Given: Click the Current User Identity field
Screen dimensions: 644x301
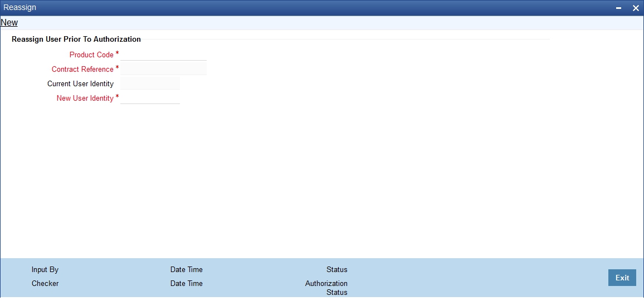Looking at the screenshot, I should click(150, 83).
